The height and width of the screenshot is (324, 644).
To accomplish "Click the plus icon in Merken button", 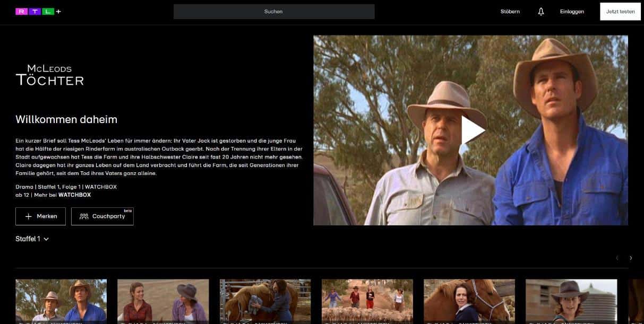I will tap(28, 216).
